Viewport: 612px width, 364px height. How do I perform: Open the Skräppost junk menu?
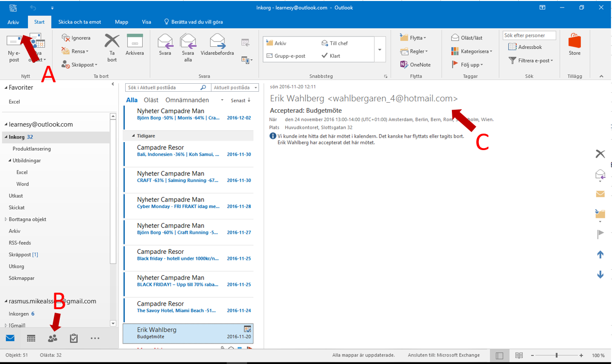coord(79,64)
